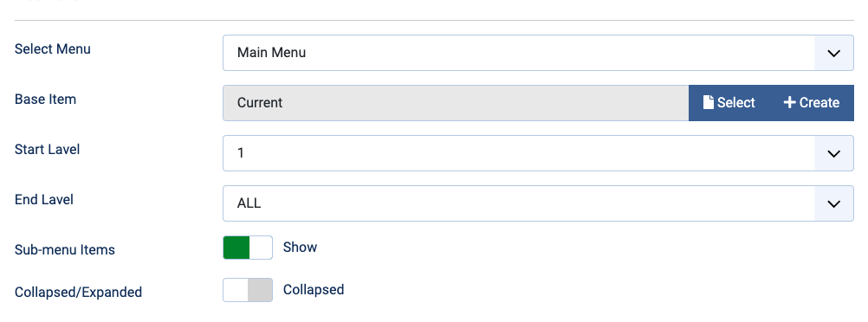Click the chevron arrow of Select Menu

(833, 53)
